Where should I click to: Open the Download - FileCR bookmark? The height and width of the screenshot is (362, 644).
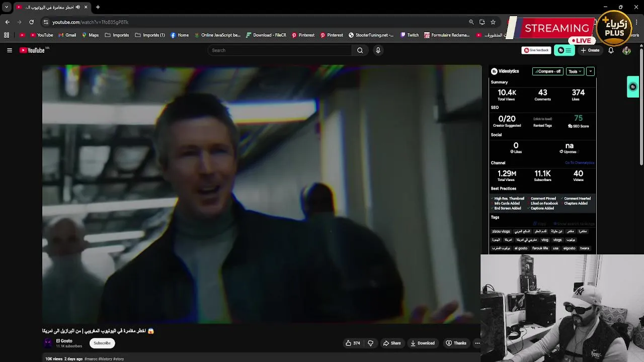coord(266,35)
